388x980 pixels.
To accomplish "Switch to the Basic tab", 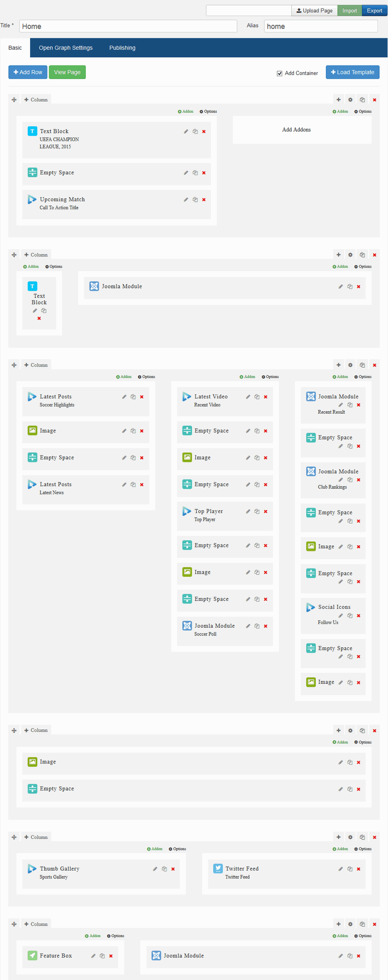I will coord(15,48).
